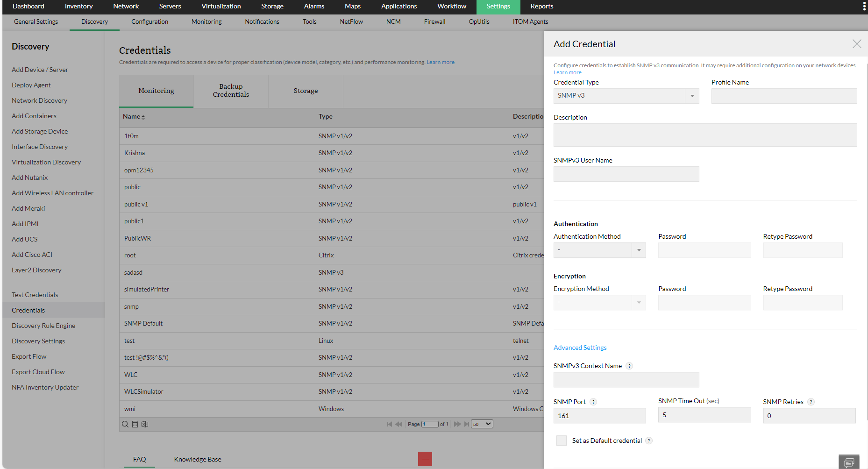Open Network Discovery in sidebar

pos(39,100)
